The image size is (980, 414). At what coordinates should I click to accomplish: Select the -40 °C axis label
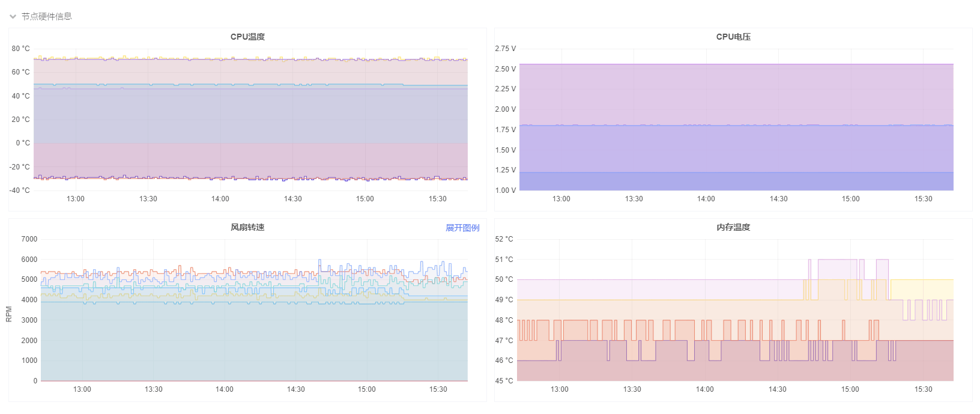click(20, 190)
